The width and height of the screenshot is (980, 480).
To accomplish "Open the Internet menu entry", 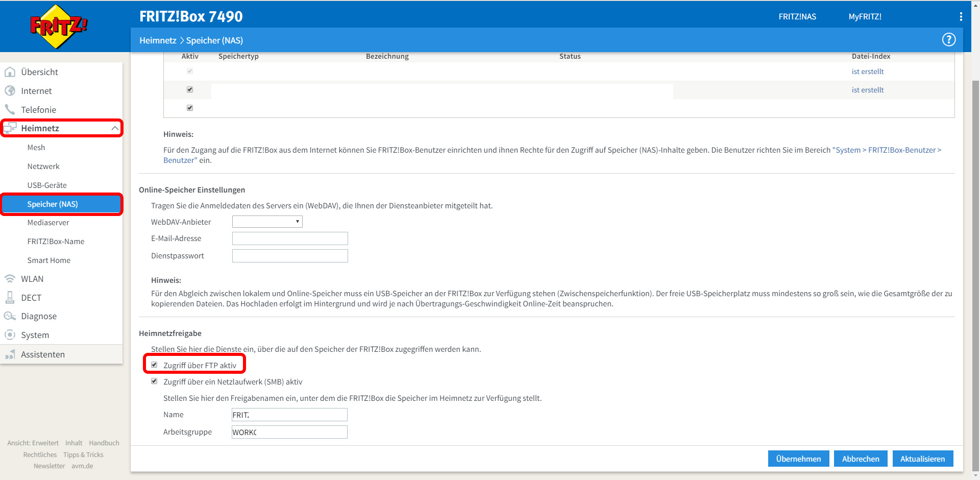I will click(36, 91).
